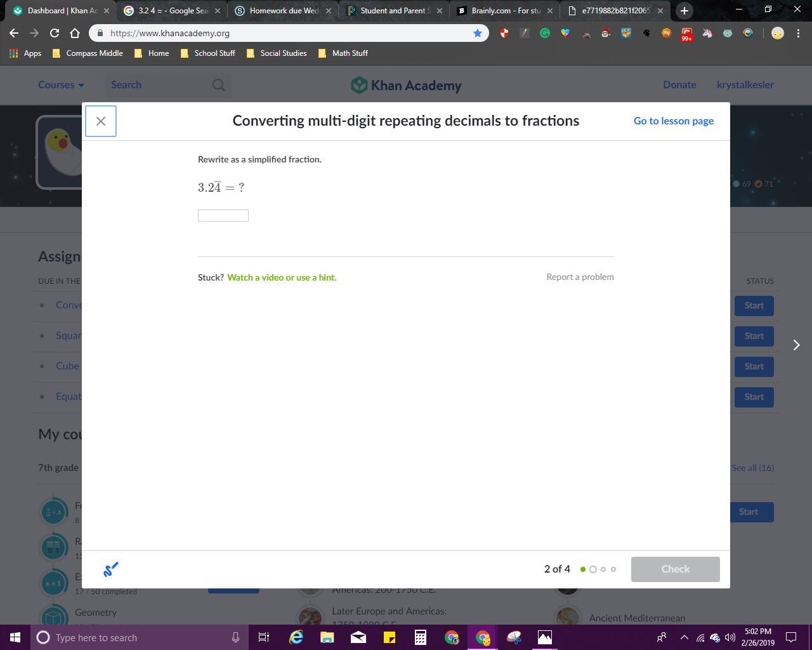Image resolution: width=812 pixels, height=650 pixels.
Task: Click the microphone icon in taskbar search
Action: [235, 637]
